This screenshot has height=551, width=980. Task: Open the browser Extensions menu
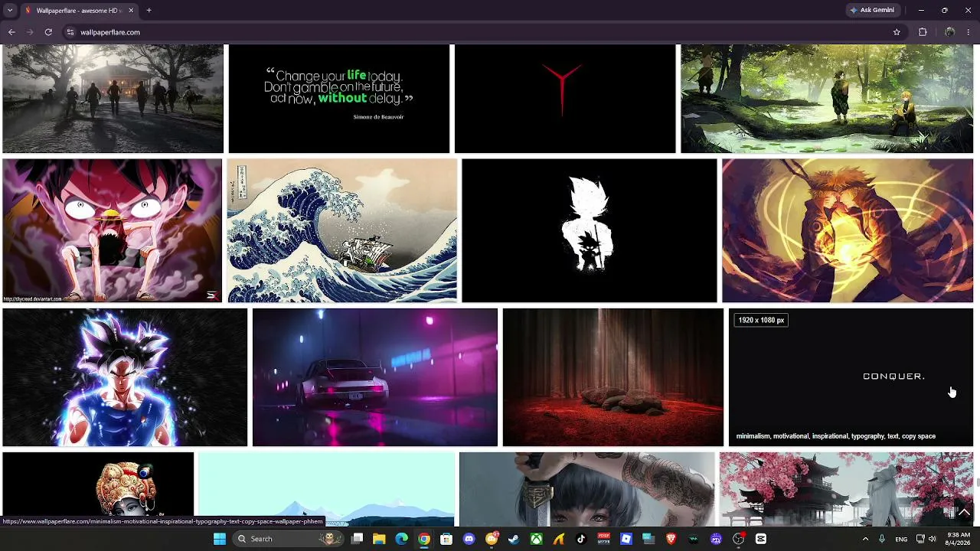tap(923, 32)
